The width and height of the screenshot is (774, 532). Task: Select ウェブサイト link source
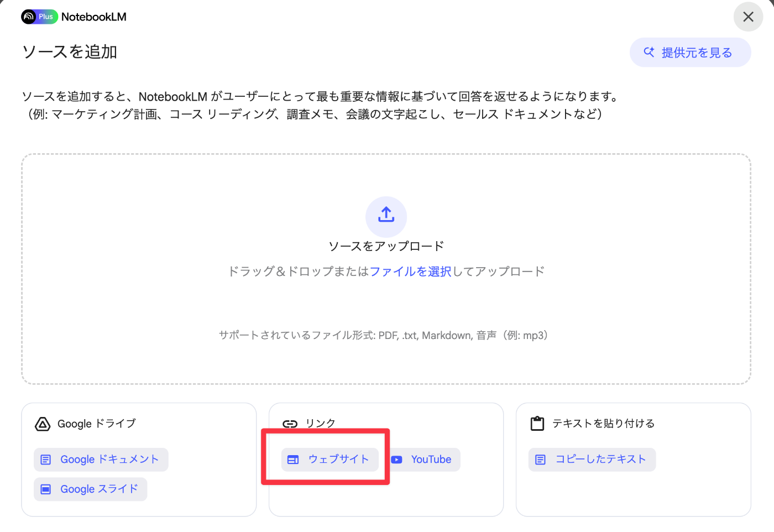[330, 460]
